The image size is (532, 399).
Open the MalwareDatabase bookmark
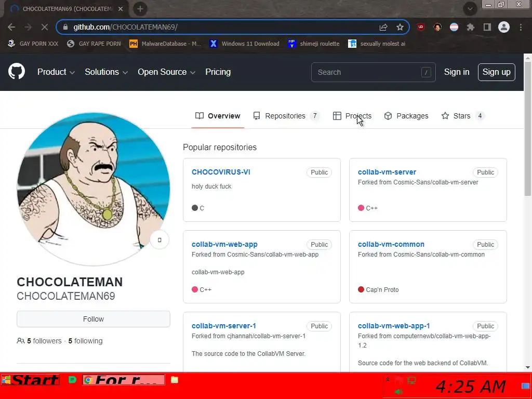coord(165,44)
